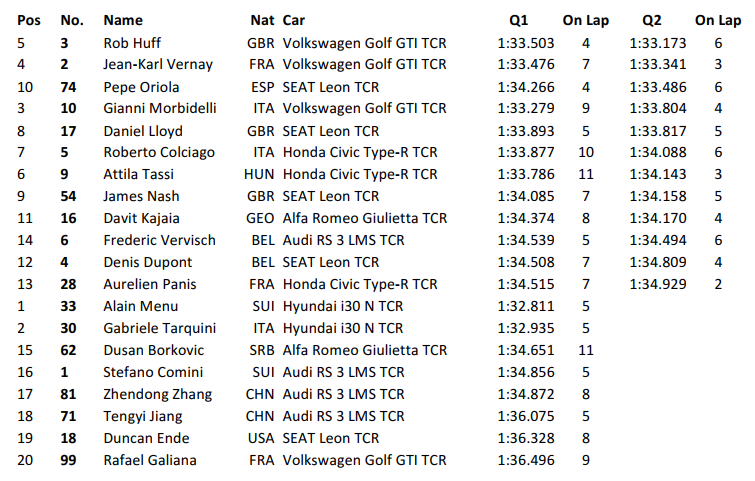
Task: Click Alain Menu's Q1 time 1:32.811
Action: [526, 306]
